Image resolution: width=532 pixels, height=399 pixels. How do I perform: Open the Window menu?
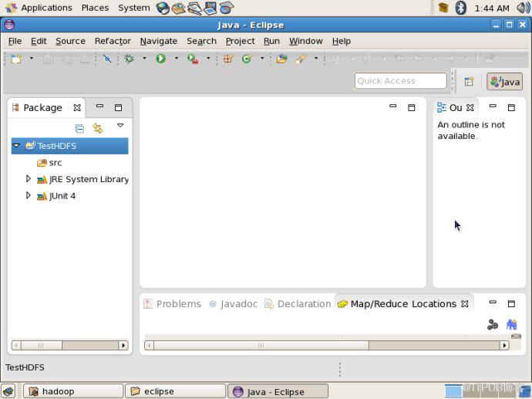(305, 41)
